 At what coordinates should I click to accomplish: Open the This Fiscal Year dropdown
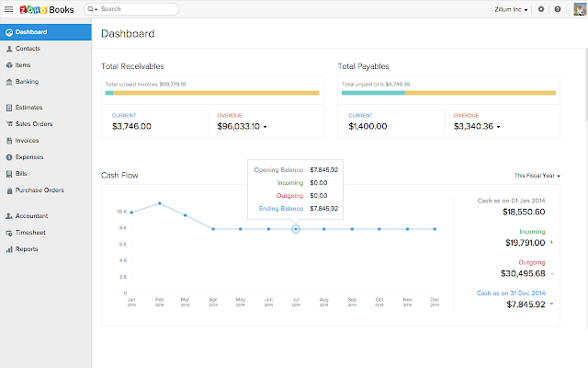click(x=537, y=176)
